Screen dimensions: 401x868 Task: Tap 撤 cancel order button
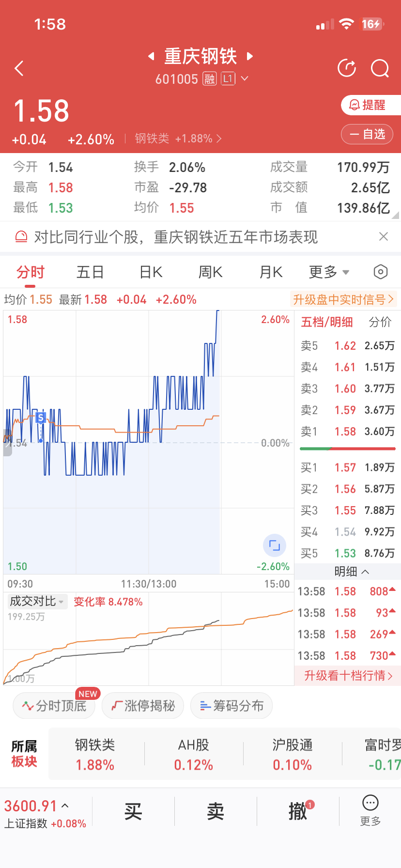298,811
